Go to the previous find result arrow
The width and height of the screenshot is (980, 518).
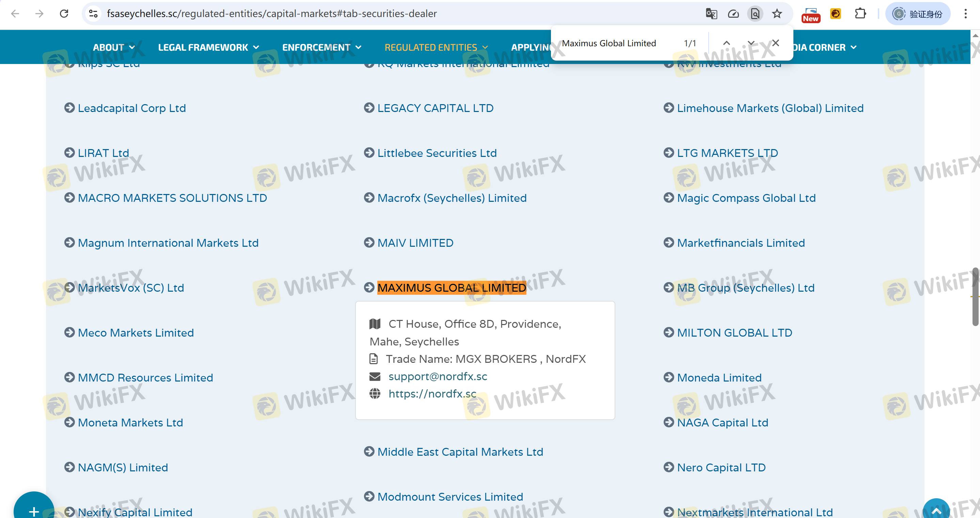[726, 43]
